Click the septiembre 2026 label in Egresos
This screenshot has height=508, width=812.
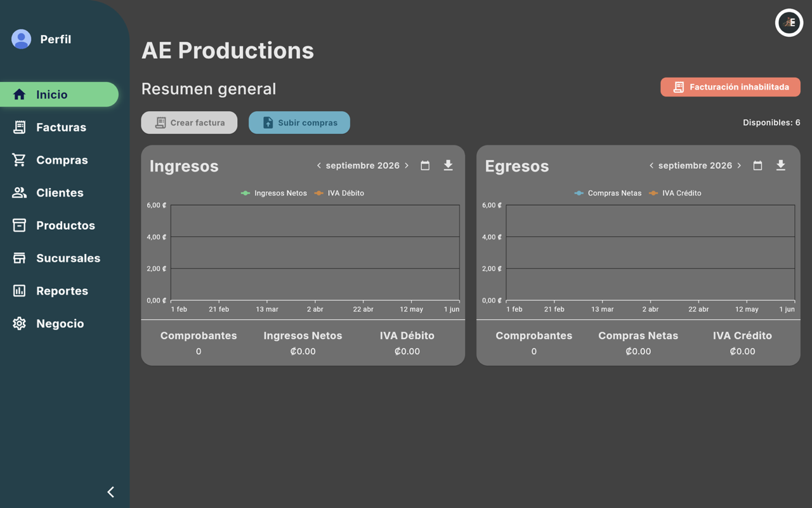click(695, 166)
